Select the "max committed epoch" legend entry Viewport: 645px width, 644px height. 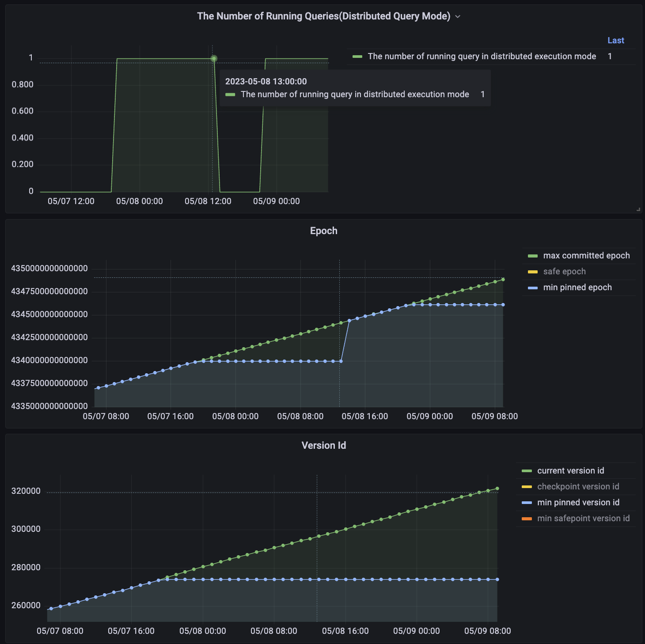click(586, 255)
